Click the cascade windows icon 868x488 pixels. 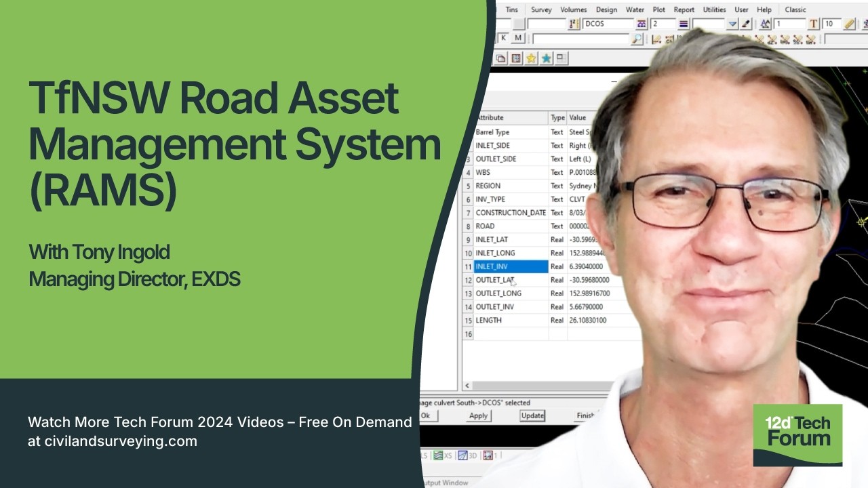pyautogui.click(x=501, y=58)
